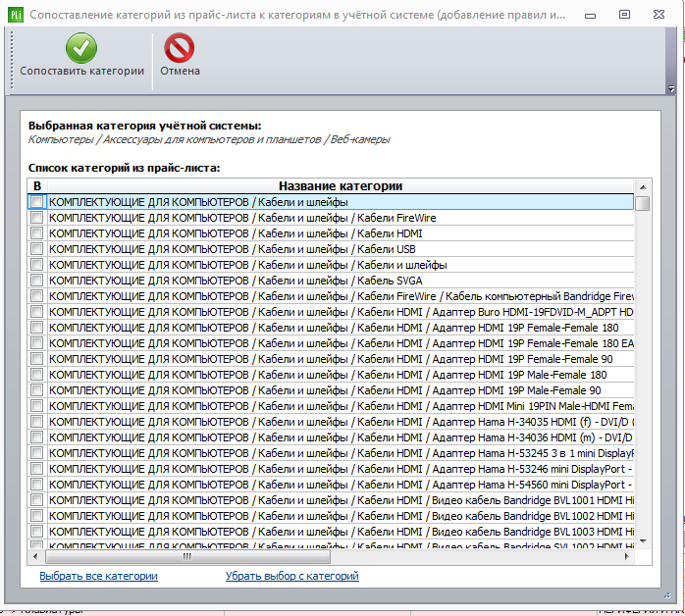Click the Название категории column header
The height and width of the screenshot is (616, 685).
[x=341, y=186]
